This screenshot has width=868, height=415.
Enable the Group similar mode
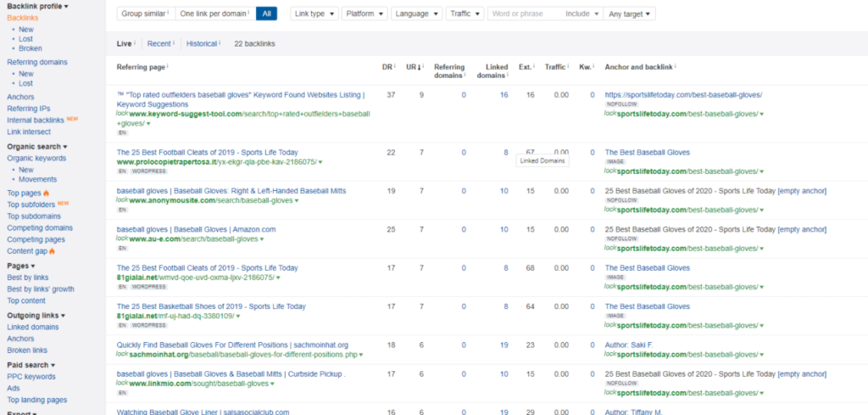point(146,14)
